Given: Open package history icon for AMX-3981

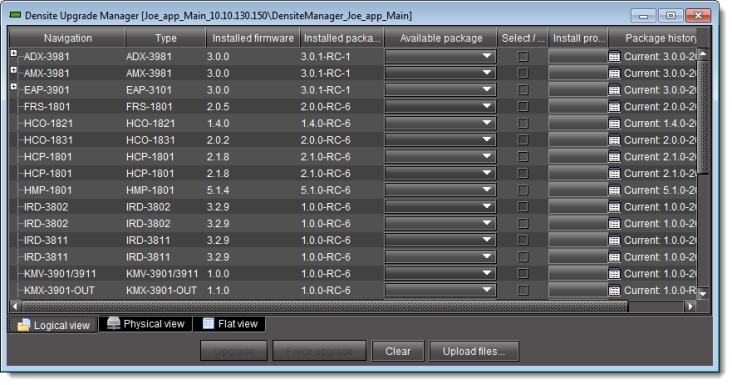Looking at the screenshot, I should [614, 73].
